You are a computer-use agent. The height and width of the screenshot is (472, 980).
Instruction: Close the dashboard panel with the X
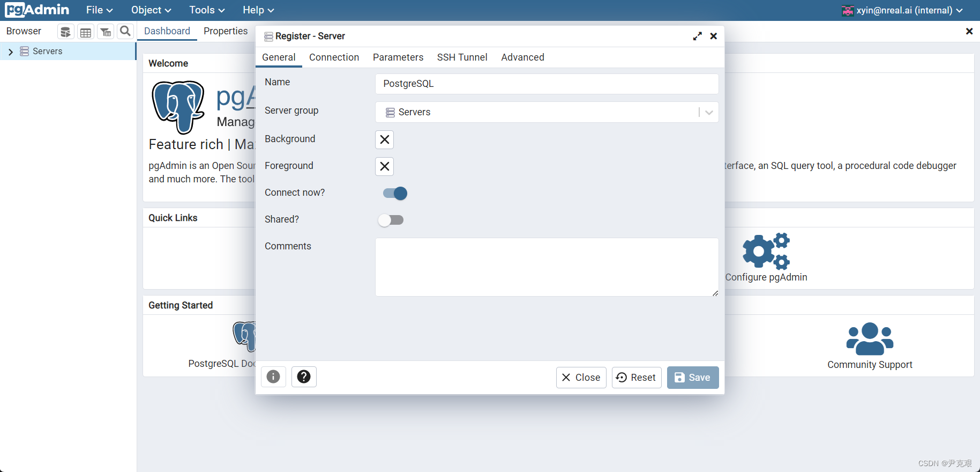click(969, 31)
